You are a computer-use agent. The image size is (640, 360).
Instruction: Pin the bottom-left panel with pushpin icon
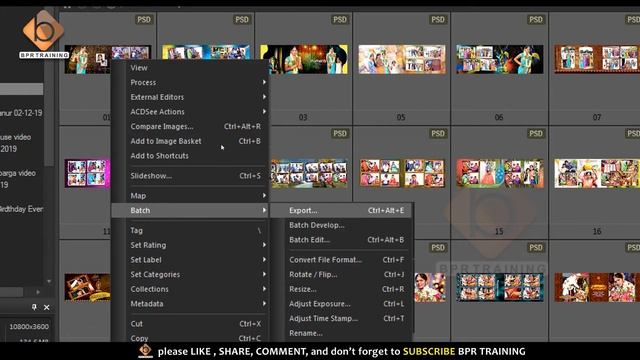pos(34,307)
